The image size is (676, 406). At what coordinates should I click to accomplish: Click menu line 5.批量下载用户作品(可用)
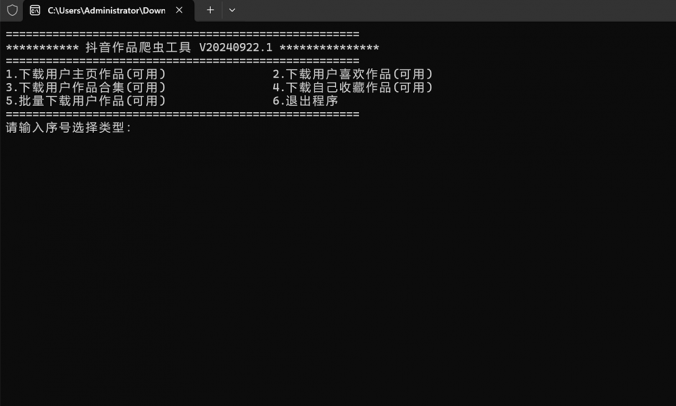click(86, 101)
